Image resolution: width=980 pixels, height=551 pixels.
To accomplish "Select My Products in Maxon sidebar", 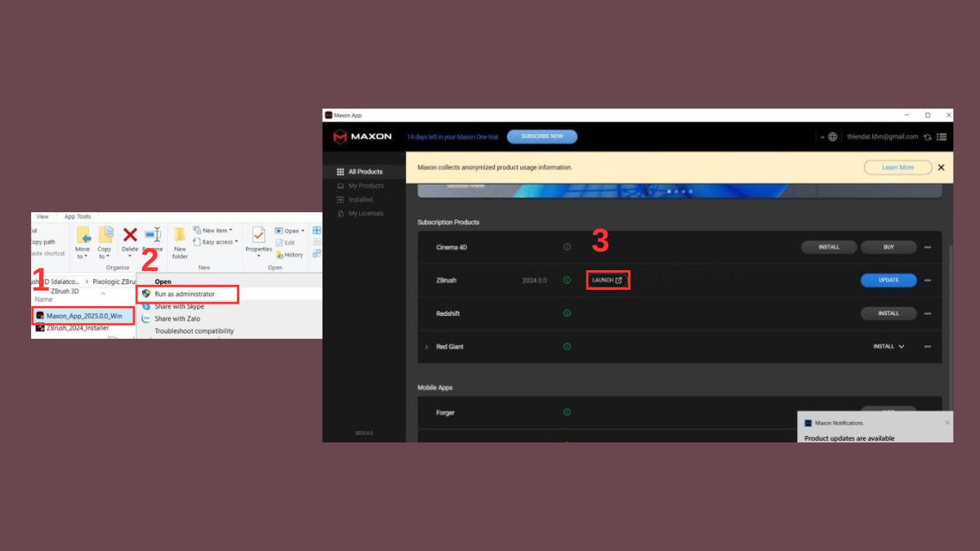I will pyautogui.click(x=359, y=185).
